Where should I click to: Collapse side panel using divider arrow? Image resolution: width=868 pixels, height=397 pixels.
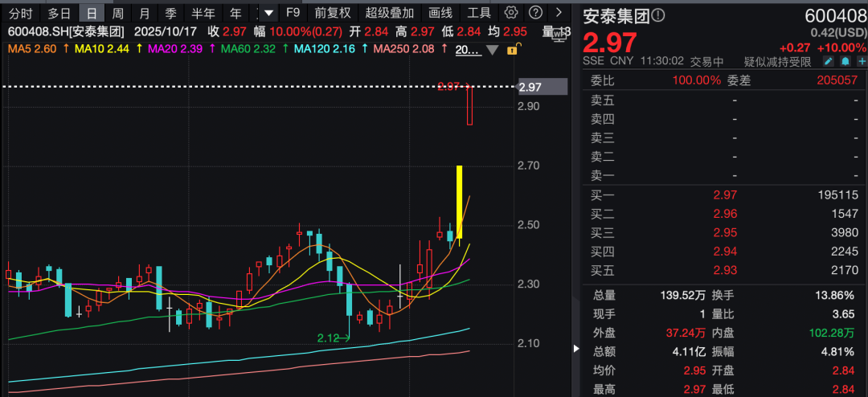[x=575, y=349]
